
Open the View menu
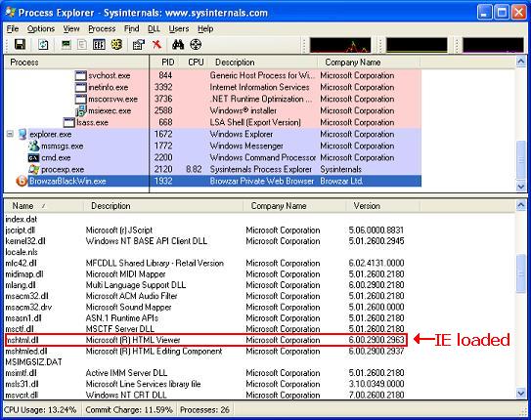coord(71,28)
